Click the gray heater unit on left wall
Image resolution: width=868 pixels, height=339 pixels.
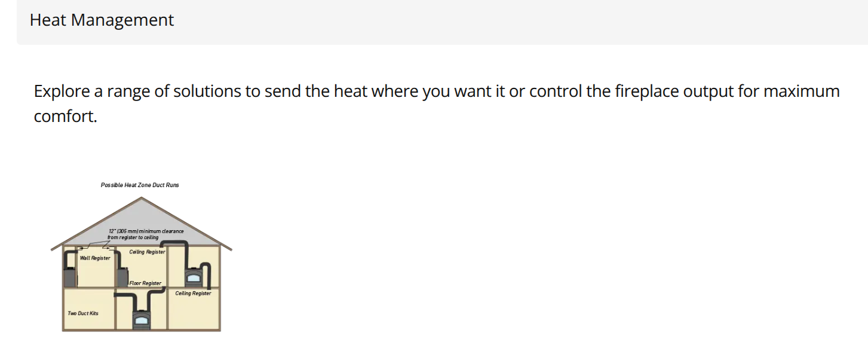pyautogui.click(x=69, y=277)
